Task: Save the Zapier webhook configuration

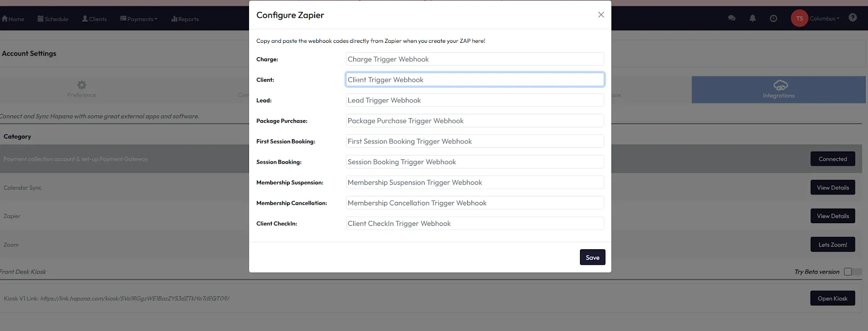Action: (x=592, y=257)
